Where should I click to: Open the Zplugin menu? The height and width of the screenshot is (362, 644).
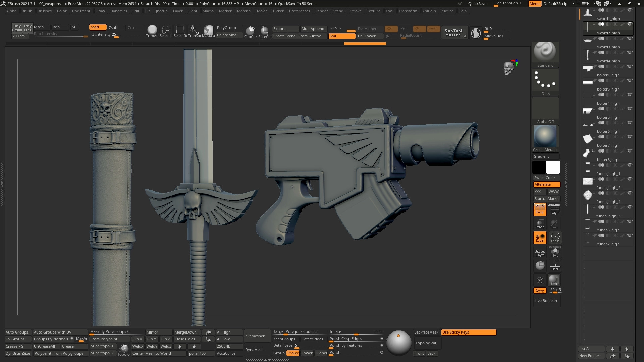tap(429, 11)
